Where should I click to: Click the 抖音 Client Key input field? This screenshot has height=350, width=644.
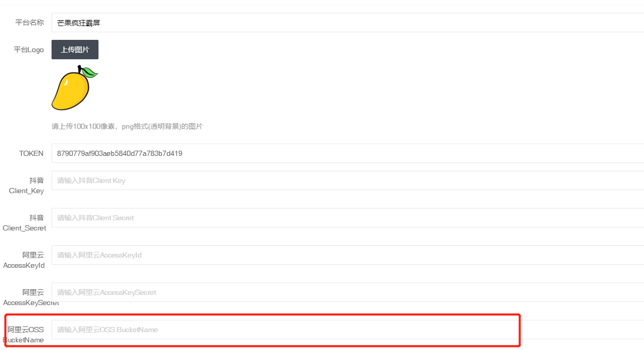pos(348,180)
